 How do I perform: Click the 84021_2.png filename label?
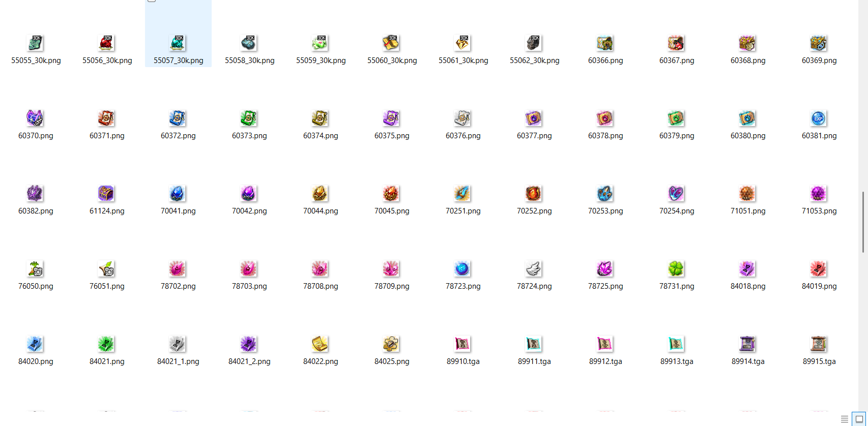(x=249, y=361)
